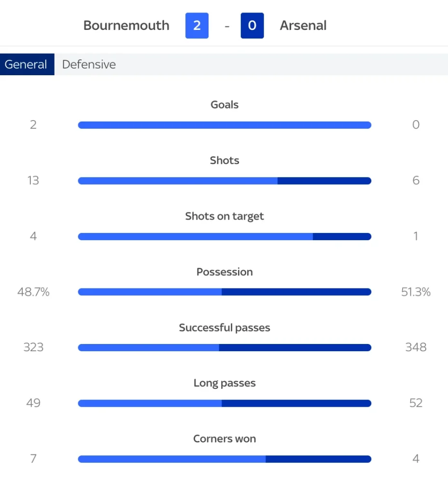Click Bournemouth's shots total of 13
This screenshot has width=448, height=494.
pos(33,180)
